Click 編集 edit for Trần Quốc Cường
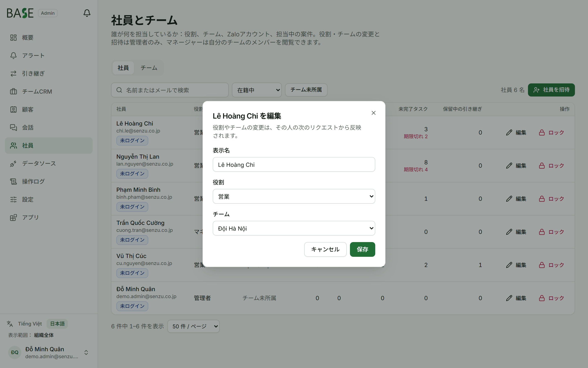Image resolution: width=588 pixels, height=368 pixels. tap(516, 232)
